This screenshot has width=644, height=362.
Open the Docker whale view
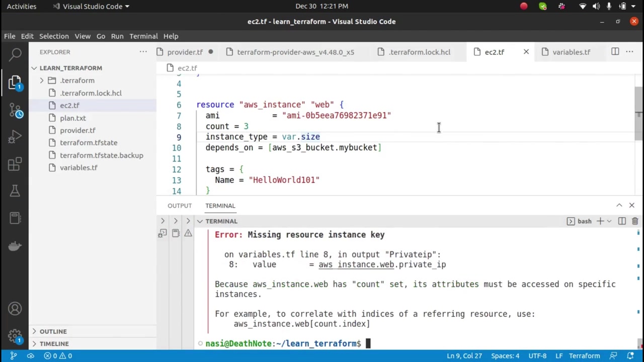point(15,246)
